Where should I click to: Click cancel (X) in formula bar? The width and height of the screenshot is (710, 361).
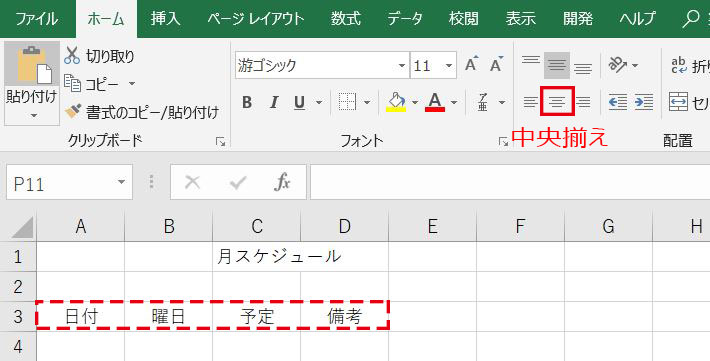192,182
